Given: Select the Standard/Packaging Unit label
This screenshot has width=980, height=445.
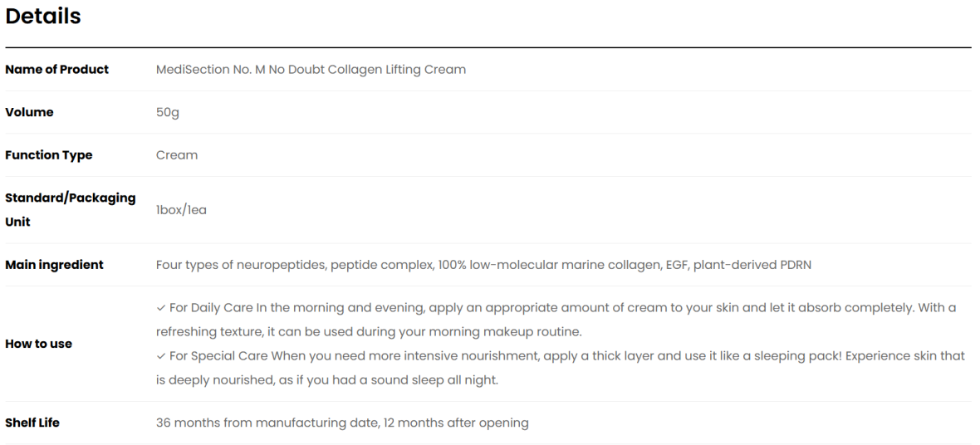Looking at the screenshot, I should tap(71, 209).
